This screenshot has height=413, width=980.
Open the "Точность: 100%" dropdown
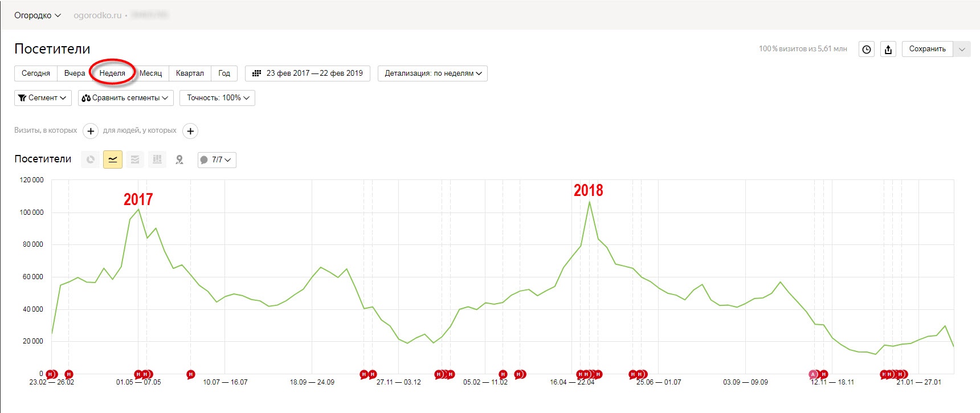pos(217,98)
